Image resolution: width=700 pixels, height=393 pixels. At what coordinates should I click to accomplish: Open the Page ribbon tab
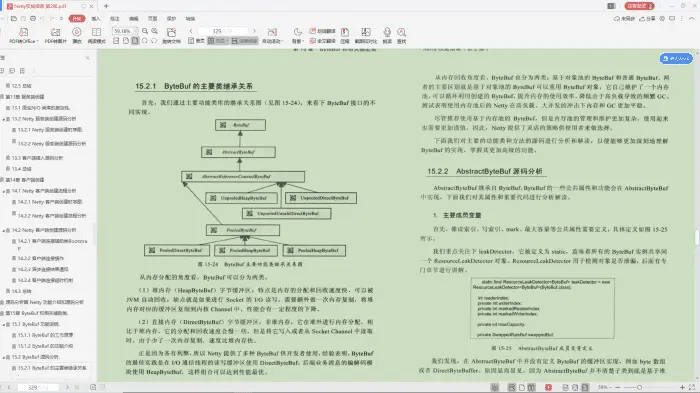click(x=153, y=19)
